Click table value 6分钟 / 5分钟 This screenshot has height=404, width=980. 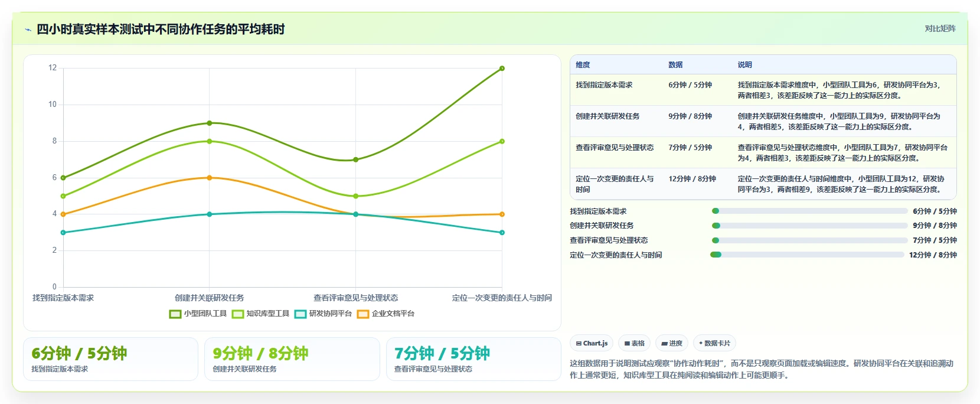690,85
